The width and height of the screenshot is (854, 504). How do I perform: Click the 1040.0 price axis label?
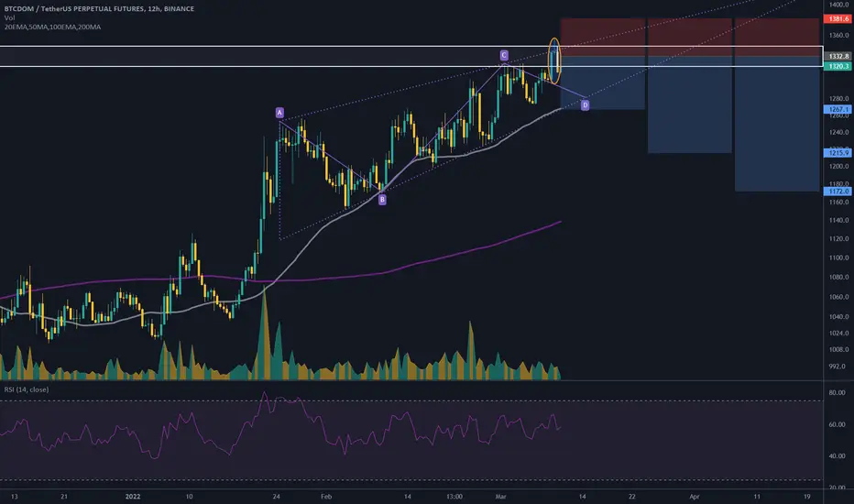coord(838,316)
